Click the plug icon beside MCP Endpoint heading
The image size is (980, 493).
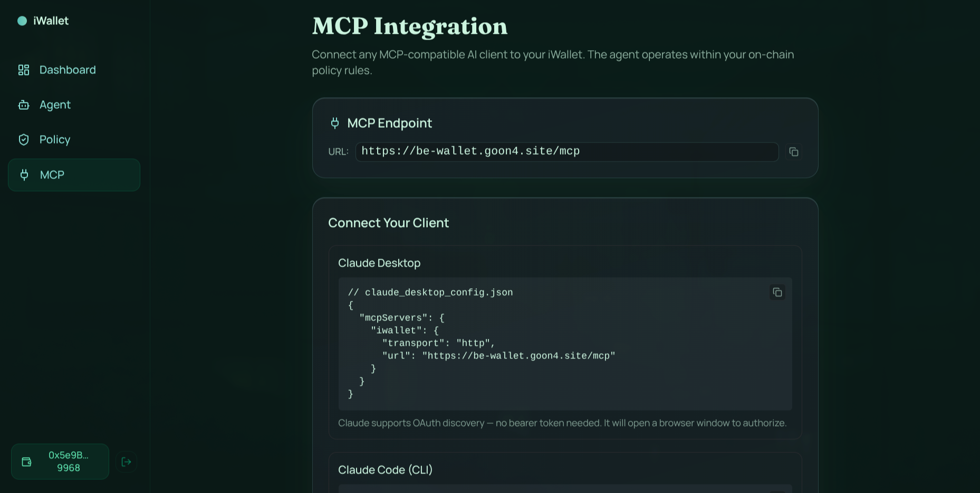point(335,123)
